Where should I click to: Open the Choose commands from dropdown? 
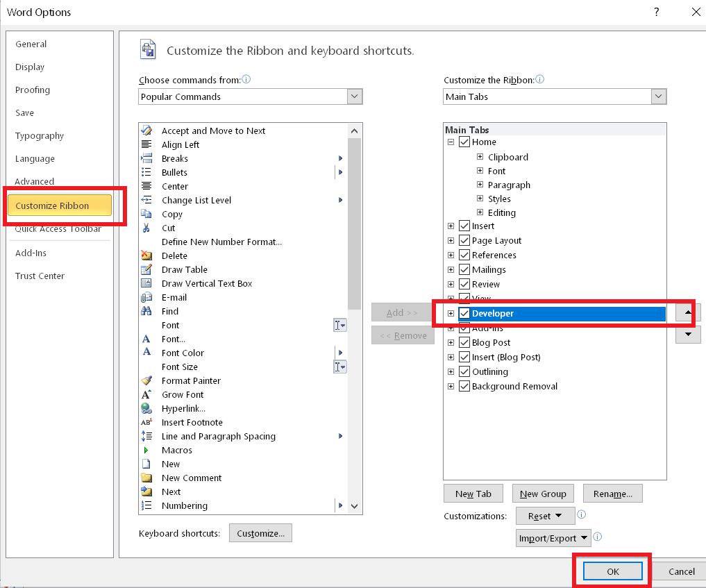coord(354,96)
